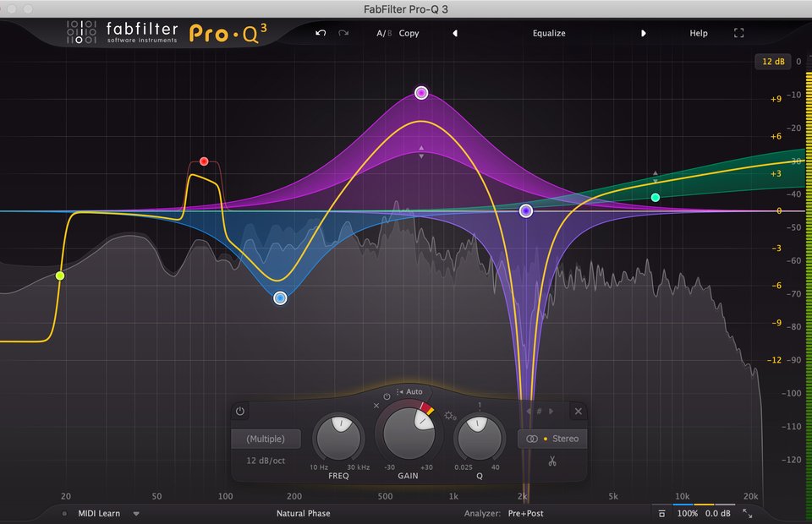Toggle Auto threshold mode

tap(409, 391)
